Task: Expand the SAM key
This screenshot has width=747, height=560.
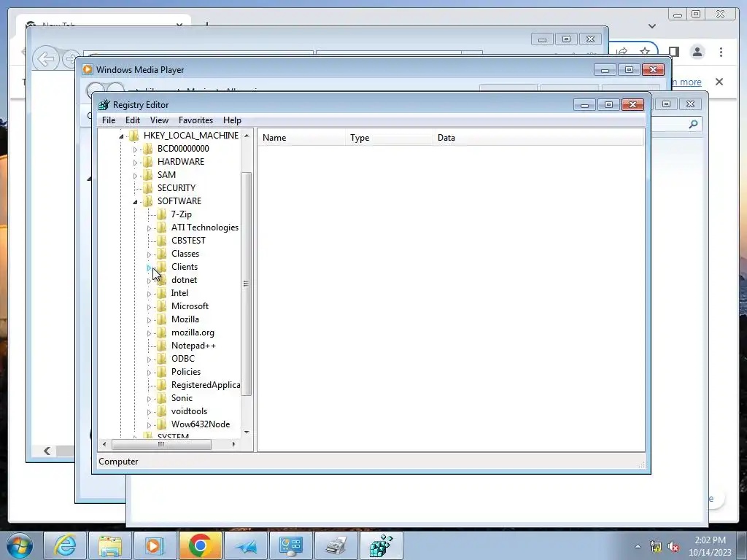Action: pyautogui.click(x=135, y=176)
